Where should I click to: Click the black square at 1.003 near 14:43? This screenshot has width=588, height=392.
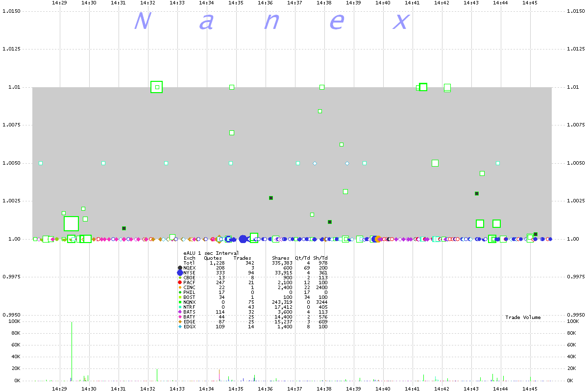pyautogui.click(x=477, y=194)
